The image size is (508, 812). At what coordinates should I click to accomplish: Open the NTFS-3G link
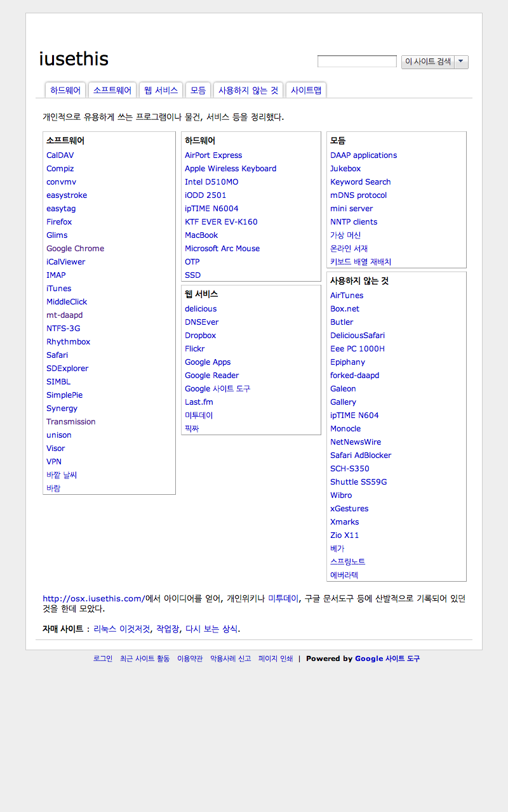coord(65,329)
